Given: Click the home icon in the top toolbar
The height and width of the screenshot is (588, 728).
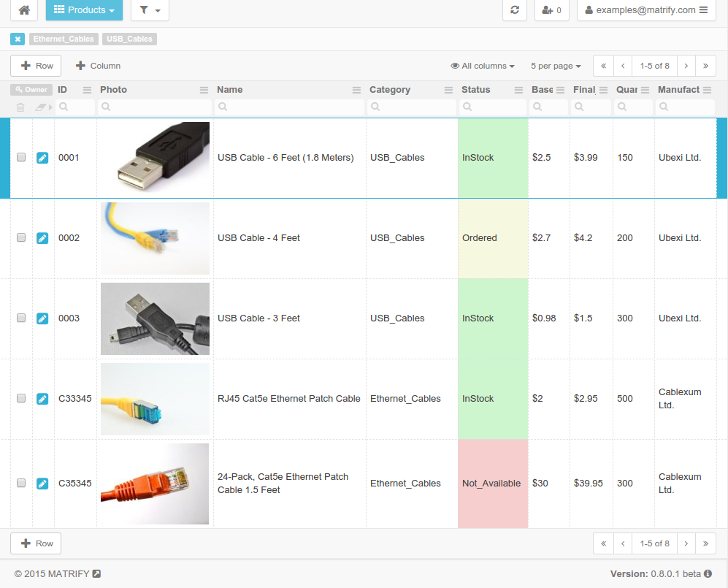Looking at the screenshot, I should 23,10.
